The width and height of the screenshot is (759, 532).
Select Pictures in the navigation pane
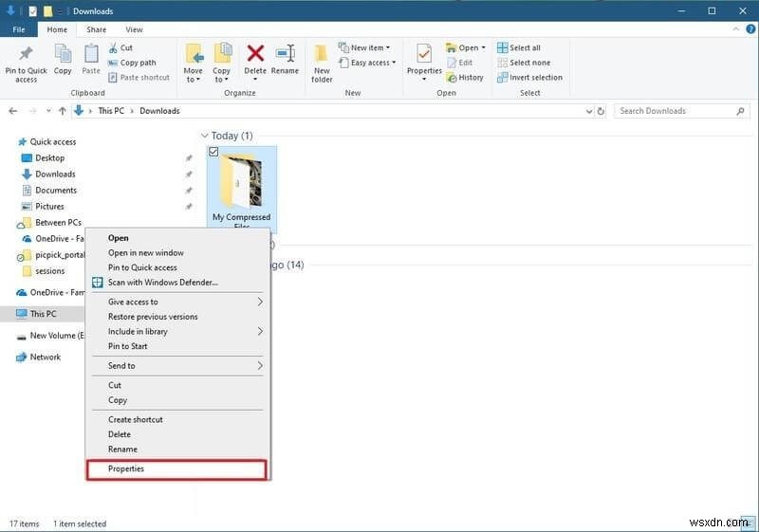[x=49, y=207]
